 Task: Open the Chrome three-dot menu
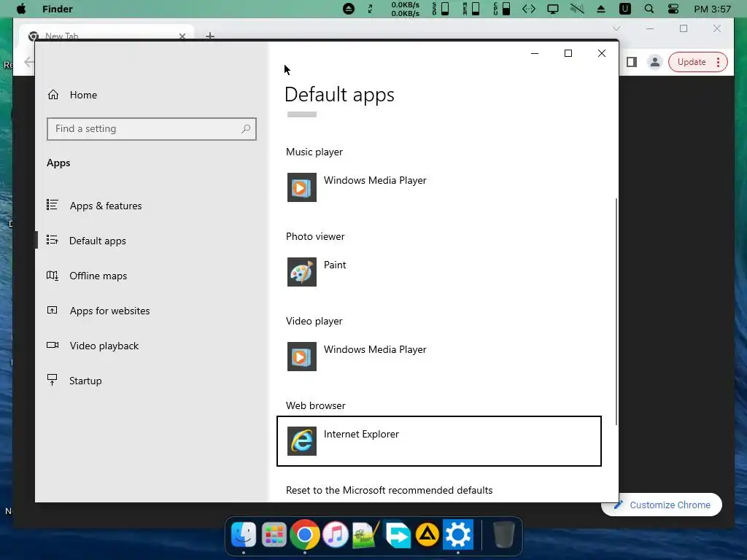coord(719,63)
